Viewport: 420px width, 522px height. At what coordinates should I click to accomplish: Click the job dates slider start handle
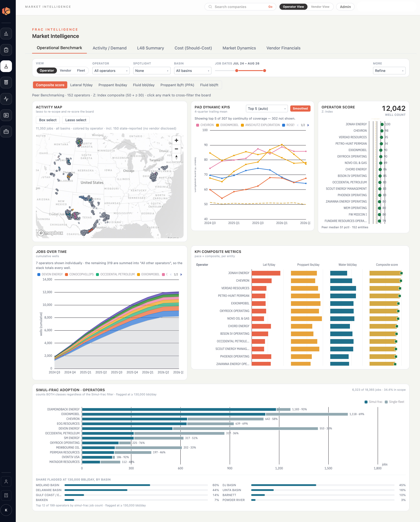(237, 71)
